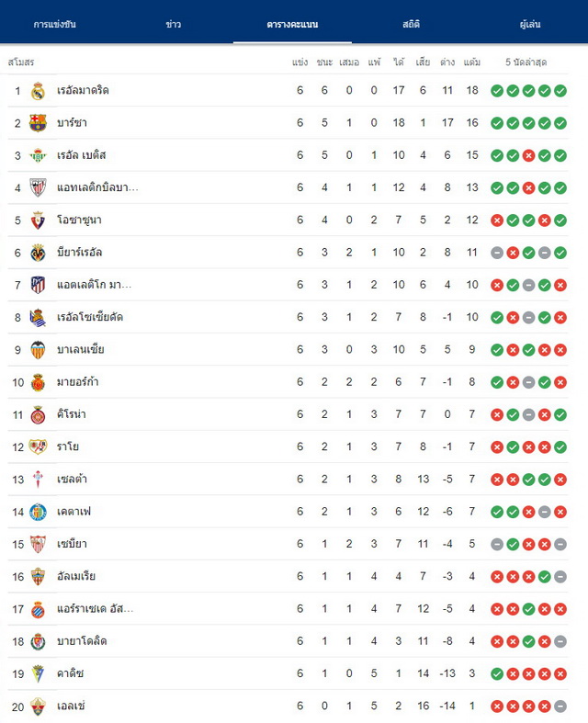The image size is (588, 723).
Task: Click the Athletic Bilbao crest icon
Action: [x=38, y=187]
